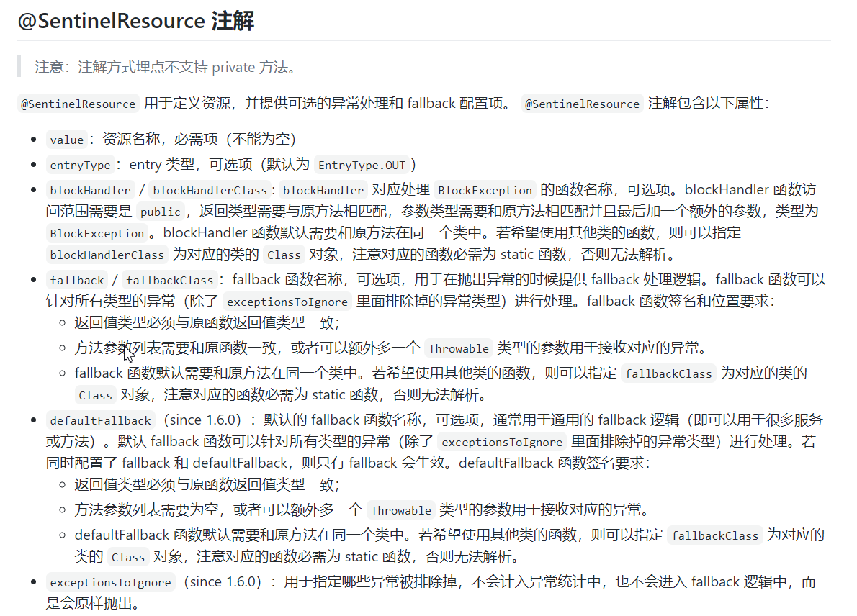Click 'Throwable' code in '方法参数列表需要为空' line

[401, 511]
